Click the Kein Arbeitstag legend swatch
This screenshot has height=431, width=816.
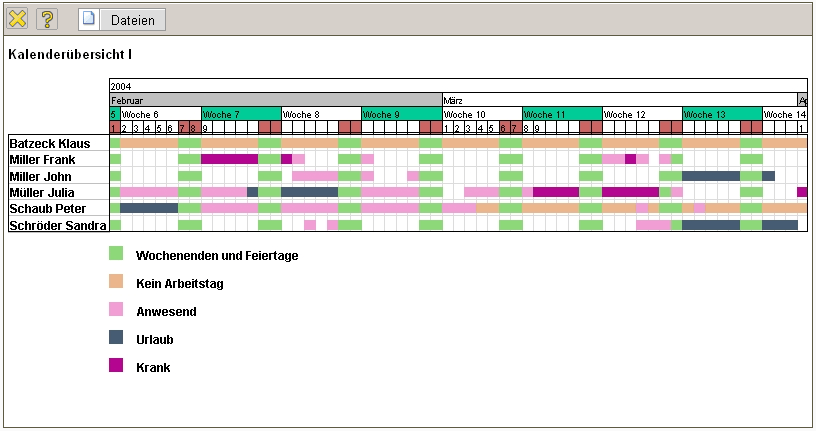click(x=116, y=283)
